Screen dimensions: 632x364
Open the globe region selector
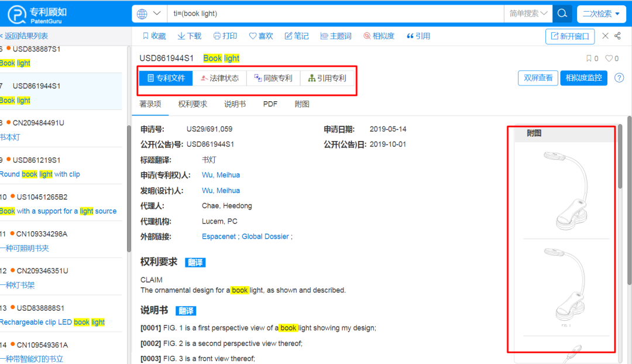tap(149, 13)
